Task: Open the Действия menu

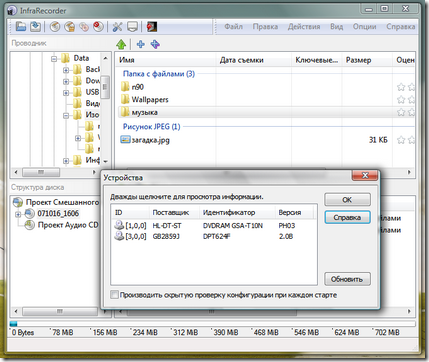Action: (x=304, y=27)
